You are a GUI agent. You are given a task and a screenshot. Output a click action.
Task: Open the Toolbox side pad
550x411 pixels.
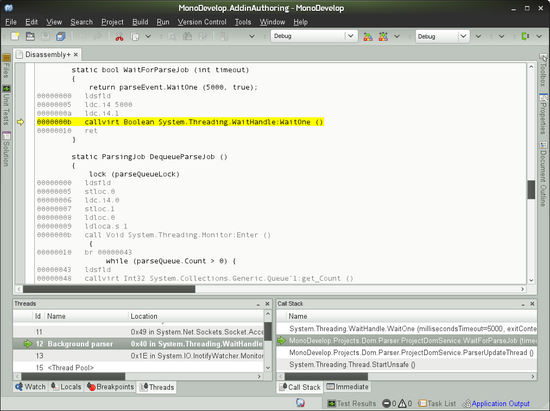tap(543, 70)
